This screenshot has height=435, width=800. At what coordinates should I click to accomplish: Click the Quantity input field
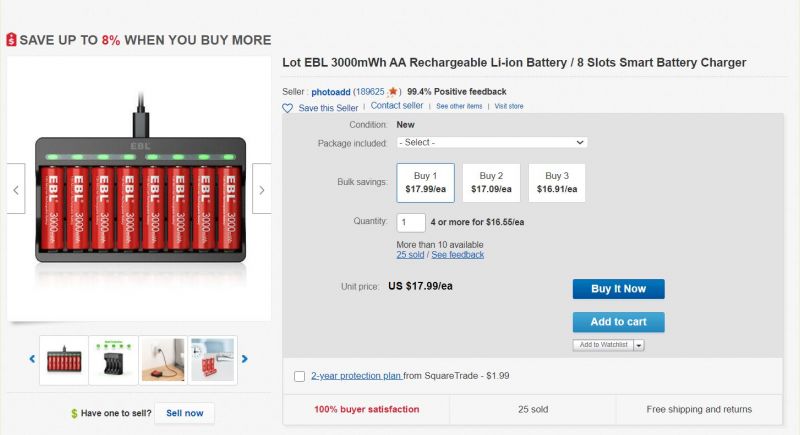[x=411, y=222]
